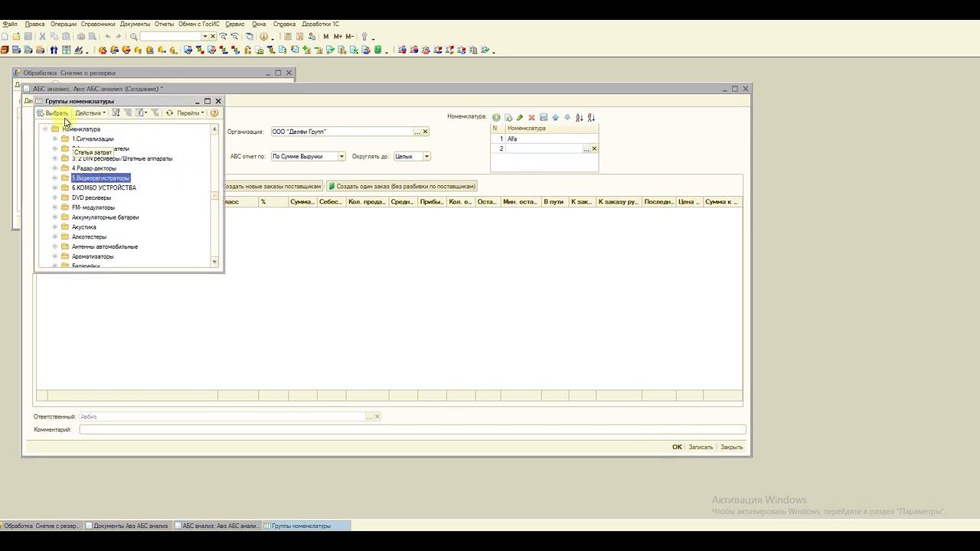
Task: Click the move row down arrow icon
Action: 567,117
